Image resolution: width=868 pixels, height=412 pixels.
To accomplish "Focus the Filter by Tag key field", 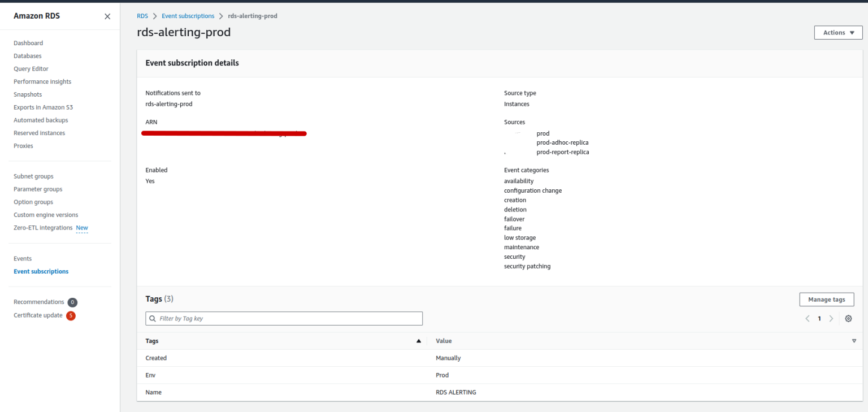I will tap(284, 319).
